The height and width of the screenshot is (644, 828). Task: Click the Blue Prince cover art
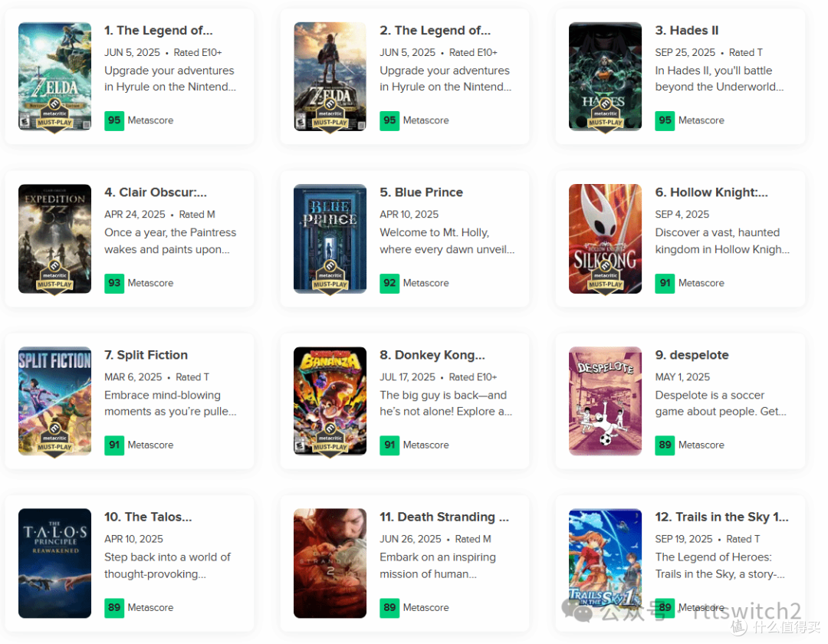click(x=330, y=238)
